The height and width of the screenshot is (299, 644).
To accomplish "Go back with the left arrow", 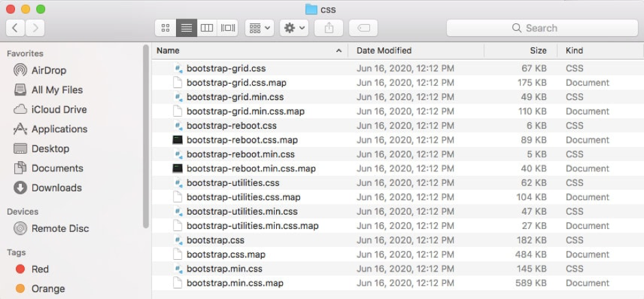I will (x=15, y=28).
